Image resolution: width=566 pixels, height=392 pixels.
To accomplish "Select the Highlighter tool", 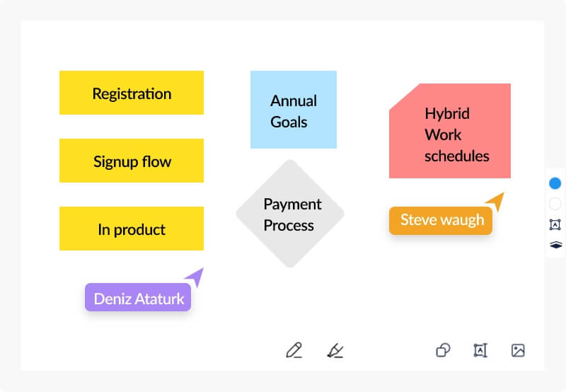I will click(335, 350).
